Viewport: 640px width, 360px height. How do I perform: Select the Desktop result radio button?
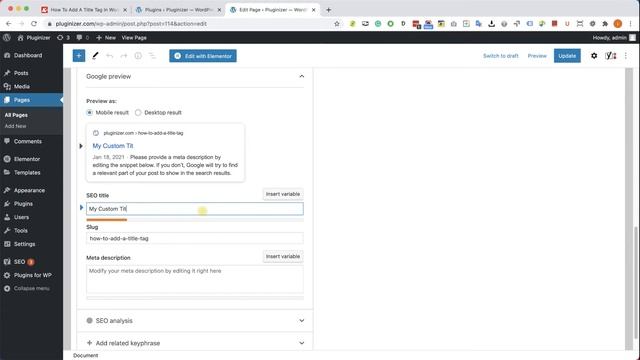tap(138, 113)
